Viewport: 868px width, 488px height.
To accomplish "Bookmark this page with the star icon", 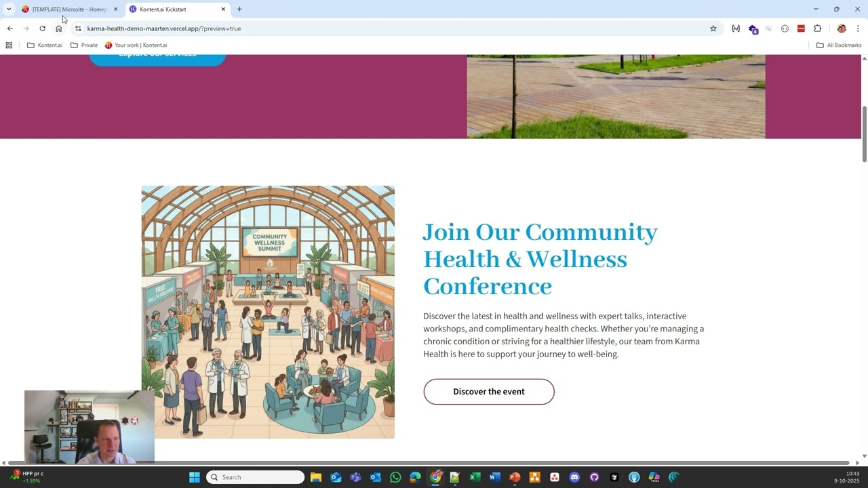I will 713,28.
